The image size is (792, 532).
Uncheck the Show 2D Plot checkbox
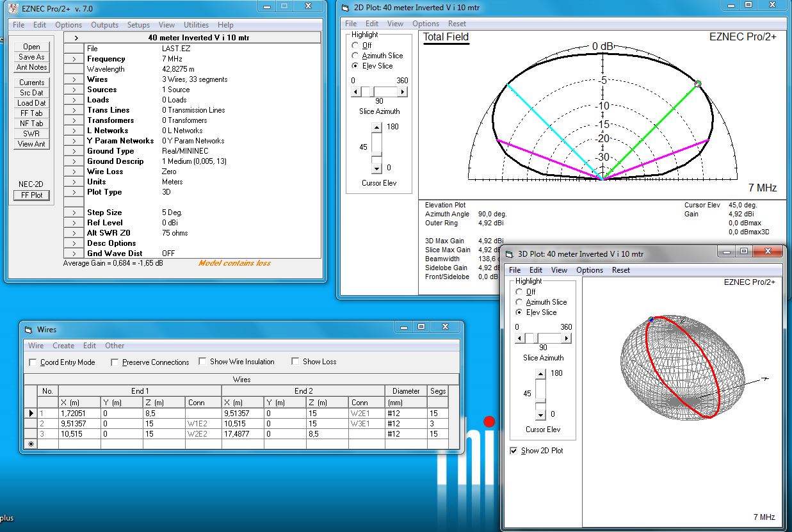coord(513,451)
